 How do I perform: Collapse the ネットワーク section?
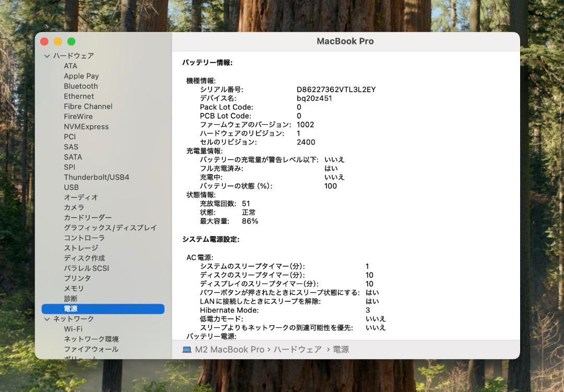pyautogui.click(x=47, y=319)
